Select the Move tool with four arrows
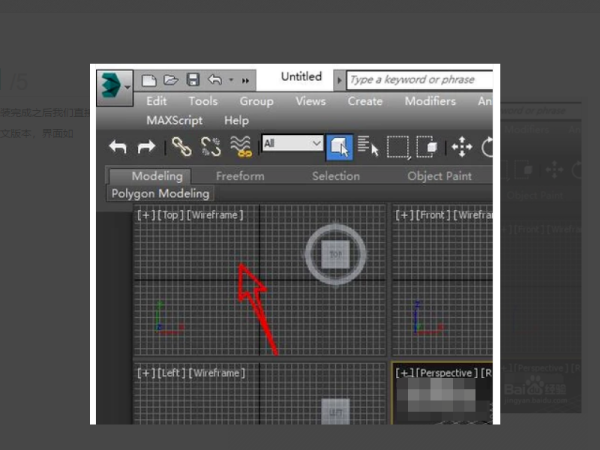This screenshot has width=600, height=450. point(462,147)
